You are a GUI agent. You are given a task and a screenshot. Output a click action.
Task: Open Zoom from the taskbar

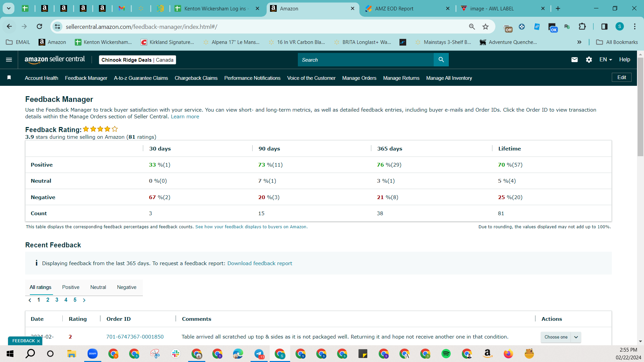point(93,354)
